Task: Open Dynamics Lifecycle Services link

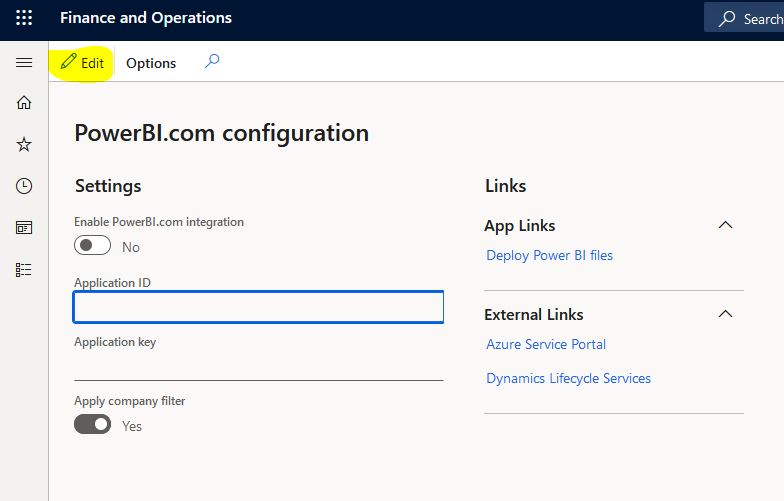Action: (x=568, y=378)
